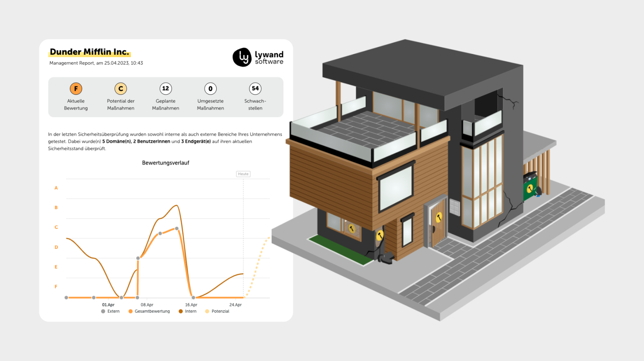Click yellow warning marker on green trash bin
Screen dimensions: 644x361
(530, 188)
